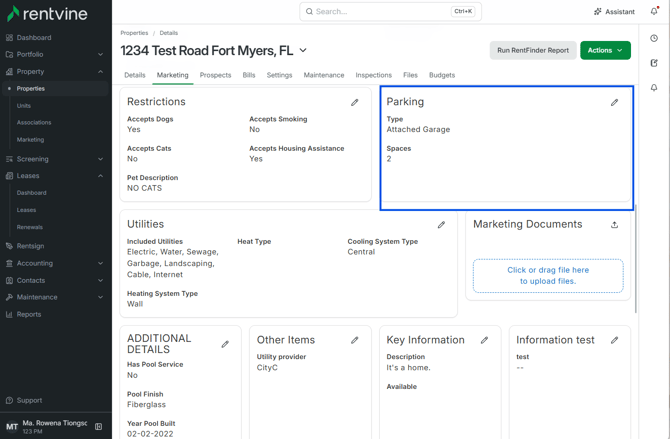Open notifications bell in top bar
This screenshot has height=439, width=670.
[x=654, y=12]
